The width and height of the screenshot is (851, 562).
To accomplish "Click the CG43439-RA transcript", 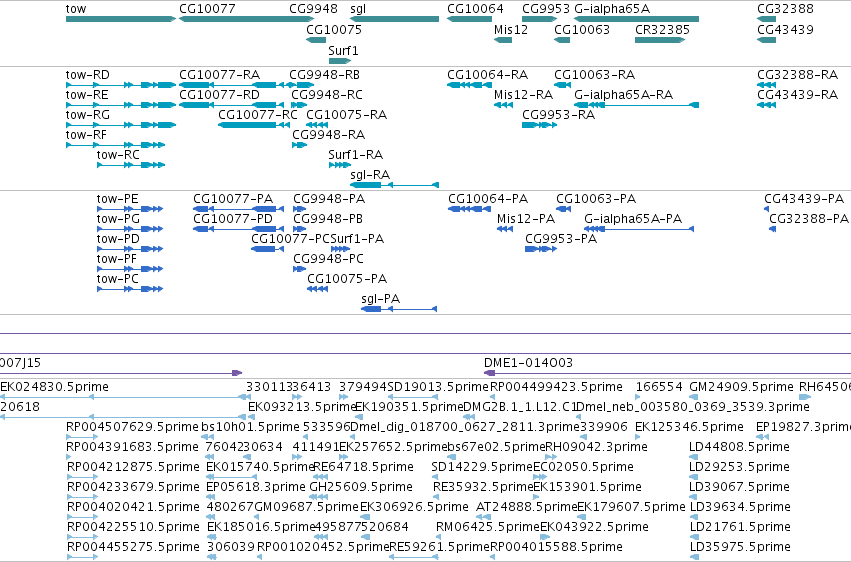I will [x=766, y=105].
